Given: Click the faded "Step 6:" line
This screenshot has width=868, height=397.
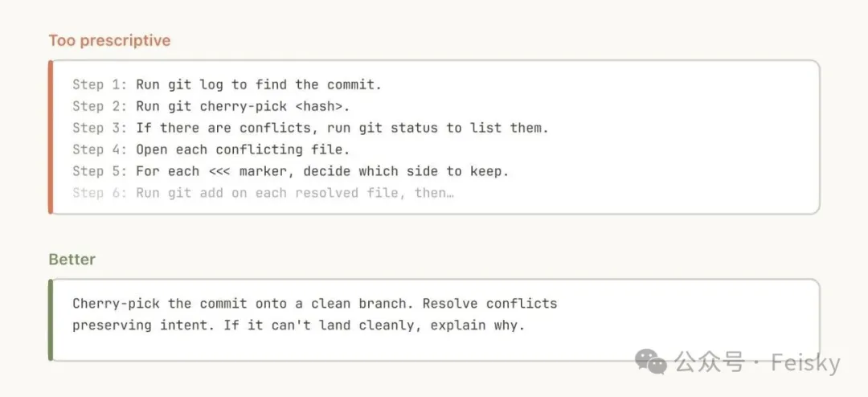Looking at the screenshot, I should pyautogui.click(x=263, y=193).
